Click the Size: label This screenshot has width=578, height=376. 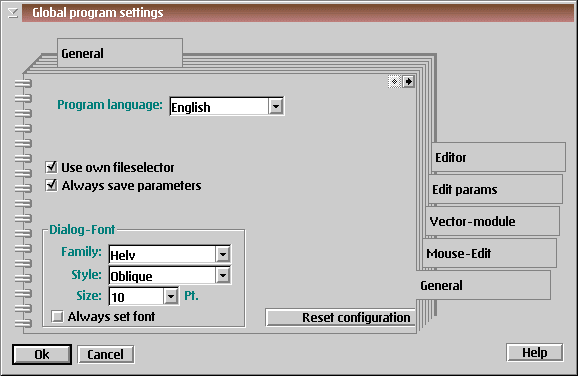[x=89, y=295]
